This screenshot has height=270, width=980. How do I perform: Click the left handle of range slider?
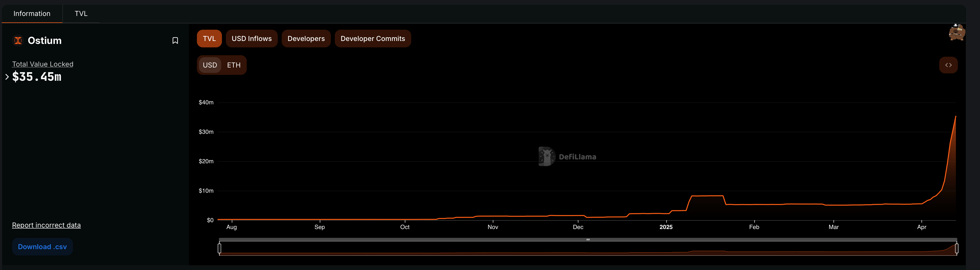pyautogui.click(x=219, y=248)
